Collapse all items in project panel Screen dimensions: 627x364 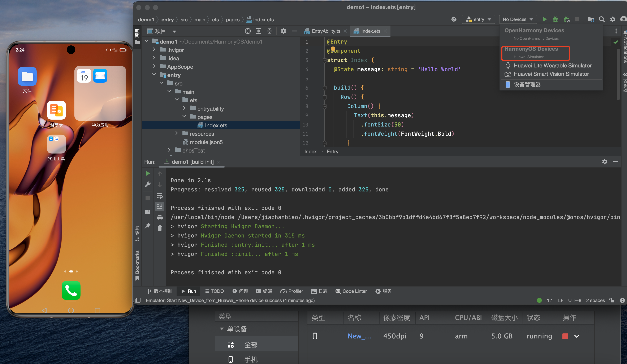coord(269,31)
